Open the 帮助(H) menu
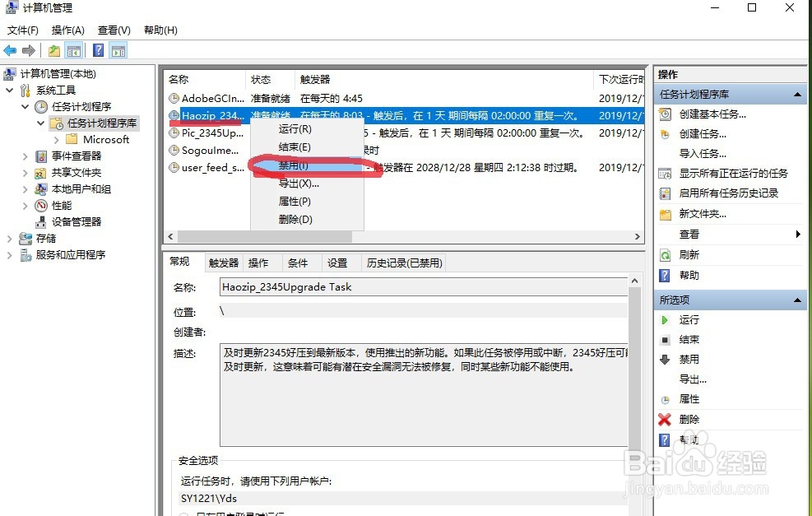This screenshot has height=516, width=812. coord(160,30)
